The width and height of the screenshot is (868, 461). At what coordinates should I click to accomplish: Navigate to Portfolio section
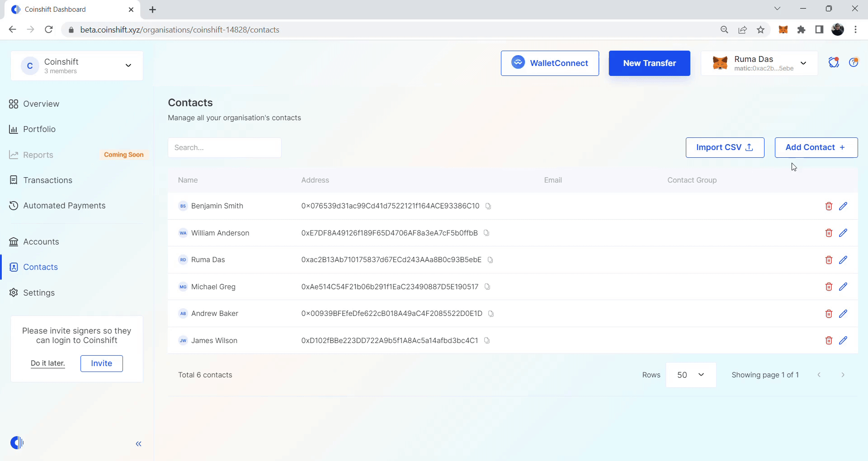(x=39, y=129)
